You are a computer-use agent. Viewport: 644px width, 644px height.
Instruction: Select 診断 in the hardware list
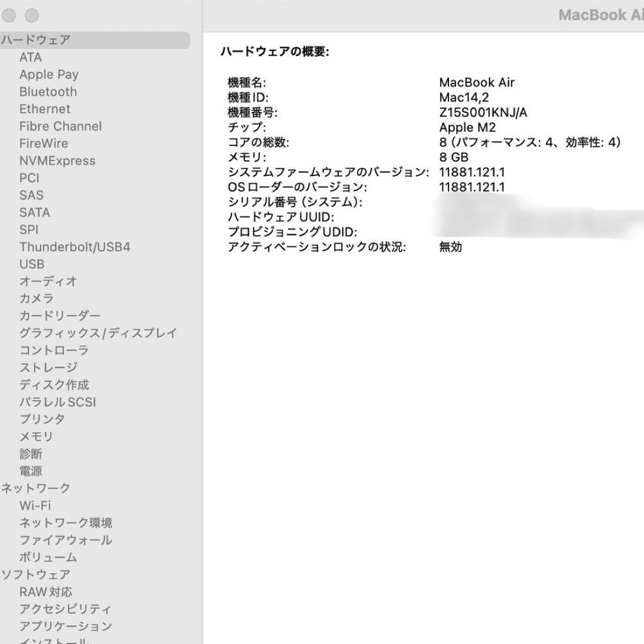click(x=31, y=454)
